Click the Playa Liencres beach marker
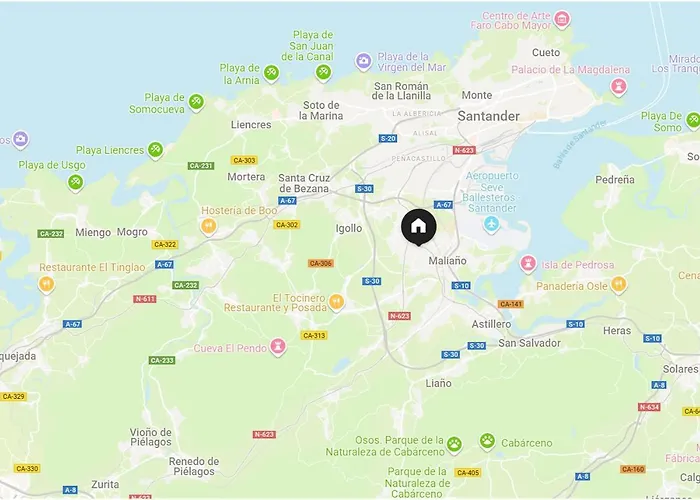Viewport: 700px width, 500px height. pyautogui.click(x=155, y=150)
